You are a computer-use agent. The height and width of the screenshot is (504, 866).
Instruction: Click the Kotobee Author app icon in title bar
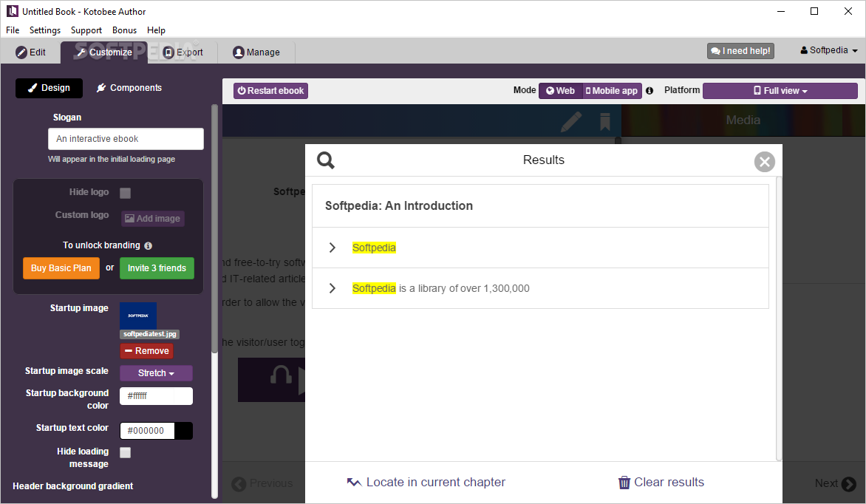(x=12, y=11)
